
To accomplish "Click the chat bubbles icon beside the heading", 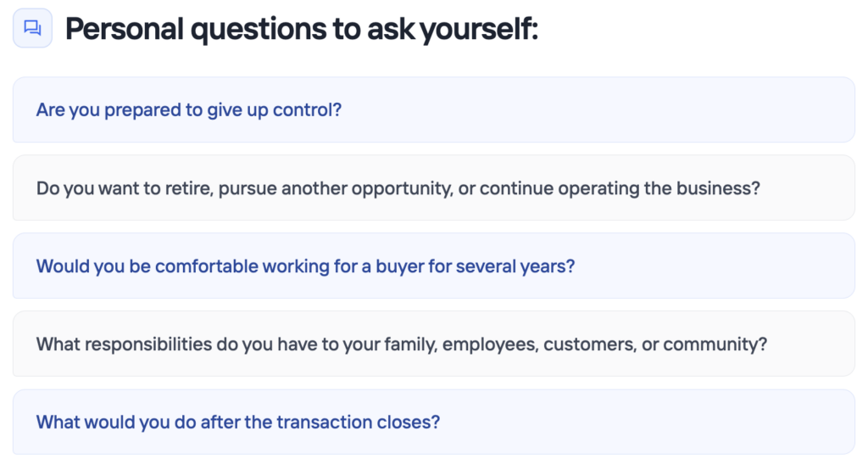I will [33, 28].
